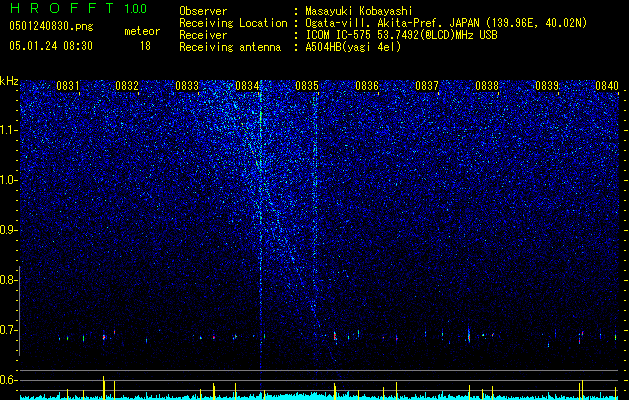Image resolution: width=629 pixels, height=400 pixels.
Task: Click observer name Masayuki Kobayashi
Action: (x=359, y=11)
